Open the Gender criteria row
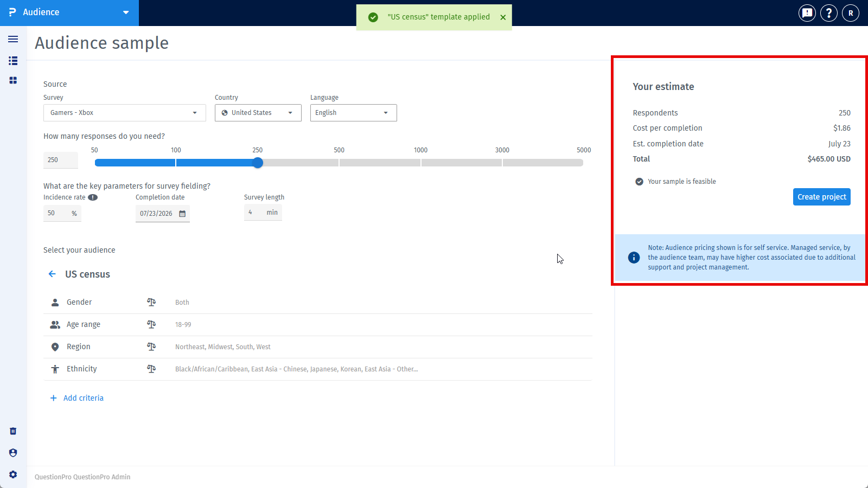The image size is (868, 488). pyautogui.click(x=317, y=303)
